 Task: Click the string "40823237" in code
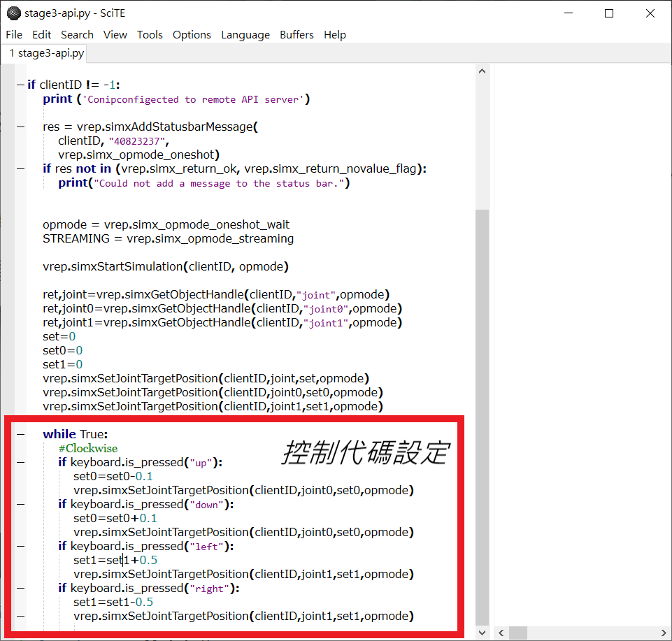[137, 141]
